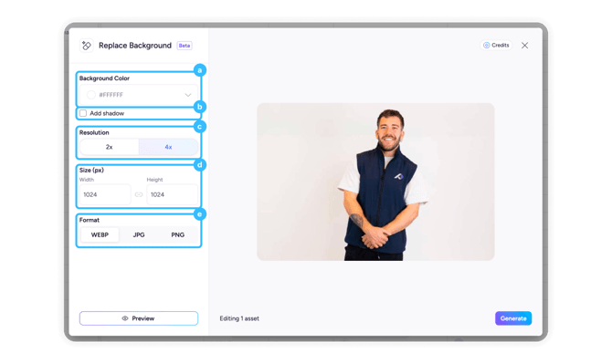Image resolution: width=612 pixels, height=364 pixels.
Task: Click the Replace Background eraser icon
Action: 86,46
